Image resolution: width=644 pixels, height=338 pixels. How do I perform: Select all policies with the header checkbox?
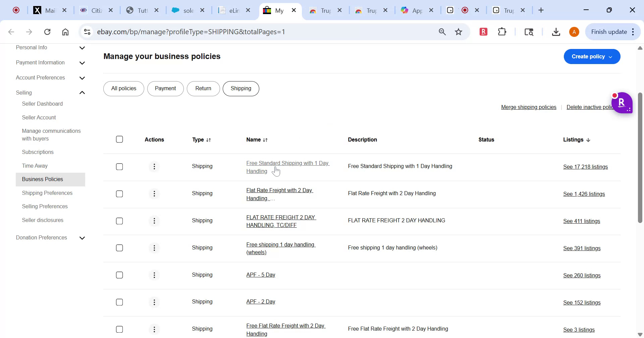119,139
